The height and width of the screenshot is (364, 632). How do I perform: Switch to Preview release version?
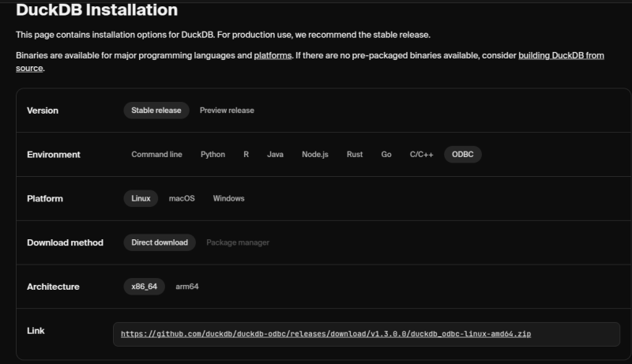coord(227,111)
